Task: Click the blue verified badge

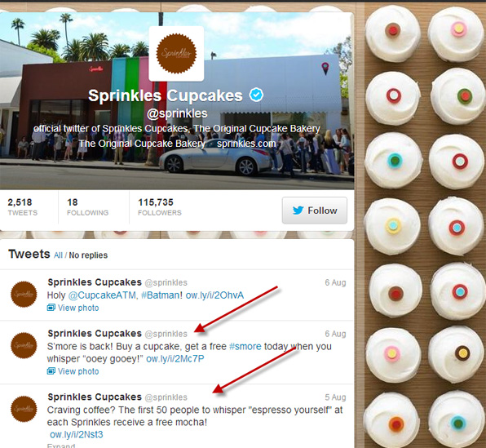Action: click(256, 95)
